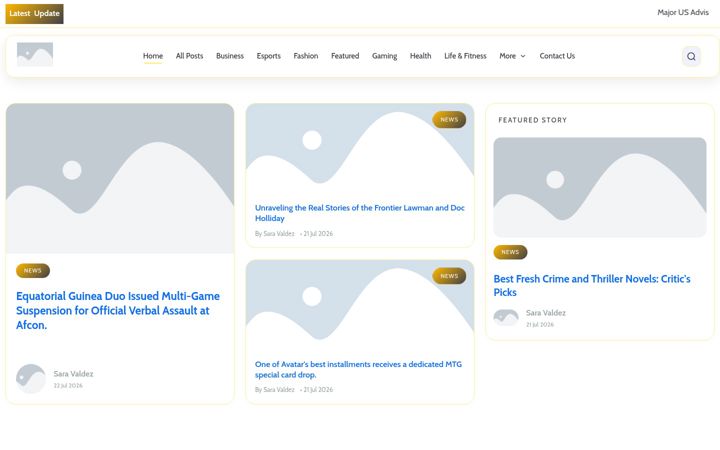Image resolution: width=720 pixels, height=450 pixels.
Task: Open the Featured Story thumbnail image
Action: tap(600, 187)
